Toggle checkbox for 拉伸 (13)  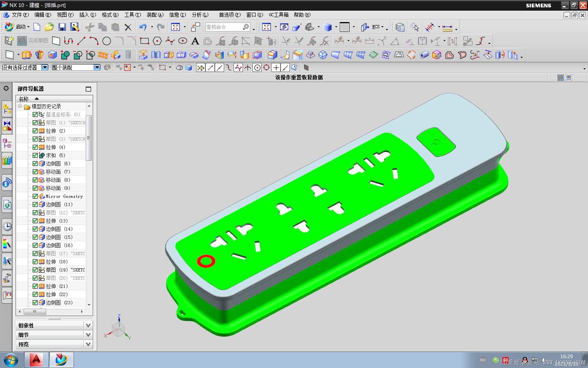click(35, 221)
